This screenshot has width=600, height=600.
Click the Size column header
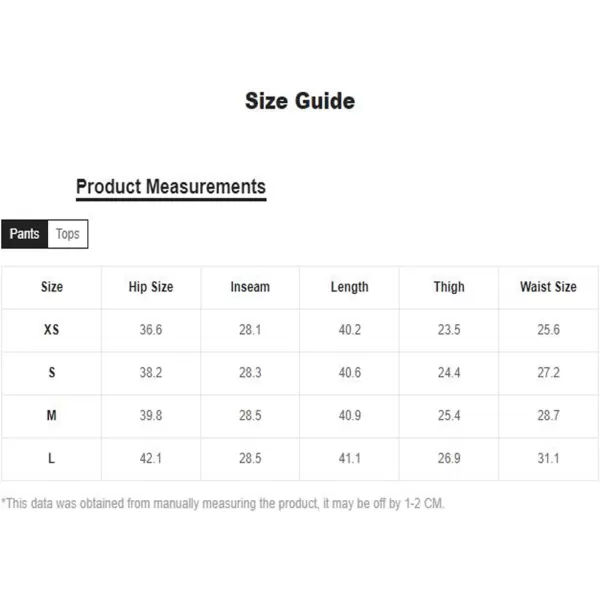click(x=52, y=287)
